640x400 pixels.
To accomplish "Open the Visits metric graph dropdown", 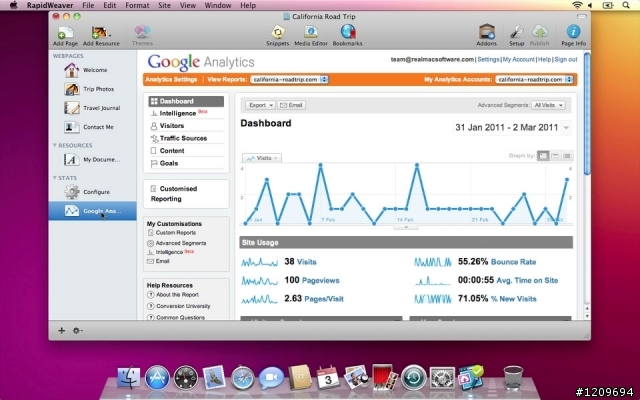I will 262,158.
